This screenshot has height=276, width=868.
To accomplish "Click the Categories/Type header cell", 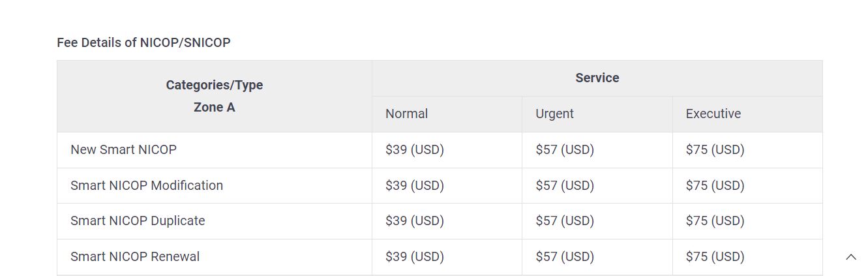I will coord(214,85).
